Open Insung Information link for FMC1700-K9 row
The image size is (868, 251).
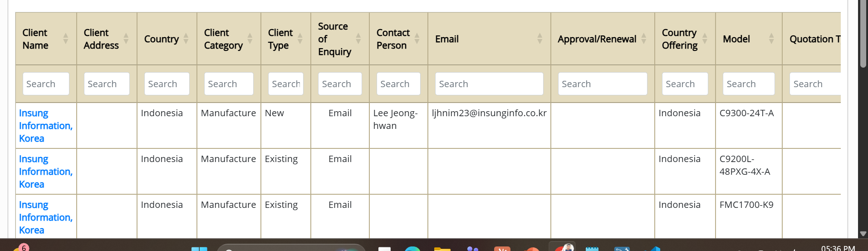click(46, 217)
